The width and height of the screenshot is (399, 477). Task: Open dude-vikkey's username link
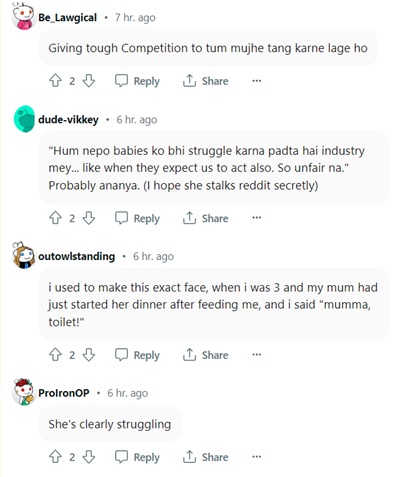tap(68, 119)
